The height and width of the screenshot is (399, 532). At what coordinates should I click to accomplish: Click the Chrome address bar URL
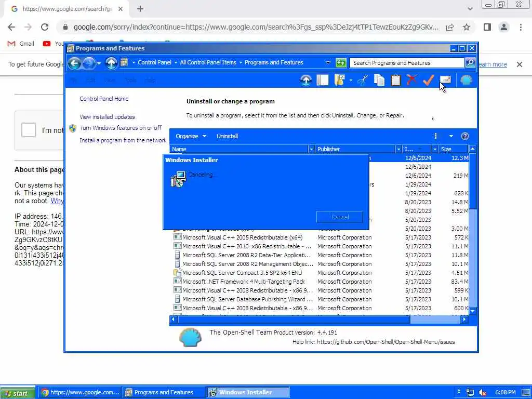click(x=256, y=27)
